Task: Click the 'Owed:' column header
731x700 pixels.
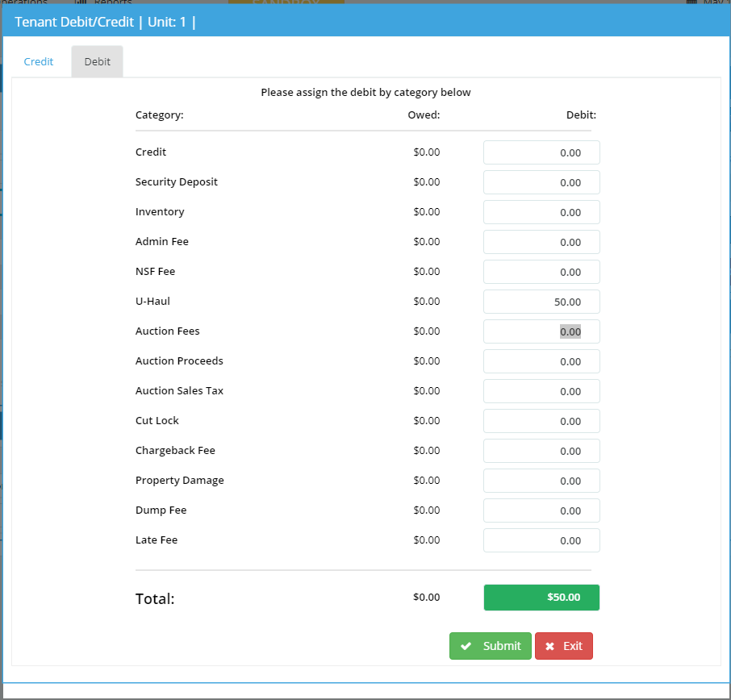Action: coord(424,115)
